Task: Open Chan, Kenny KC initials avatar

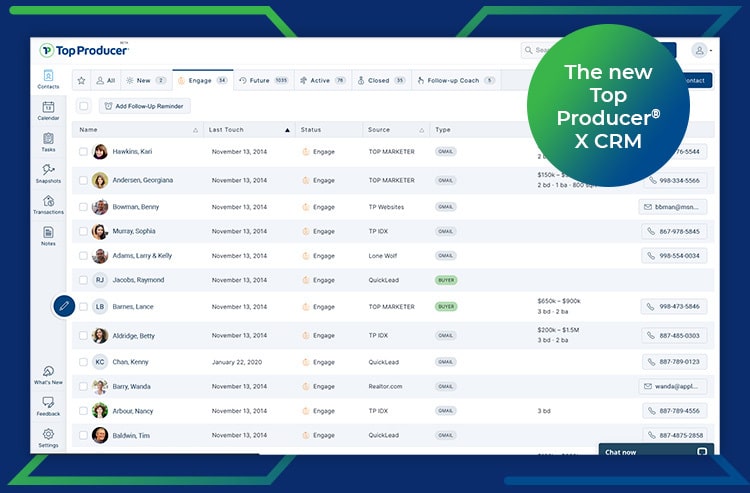Action: click(x=100, y=362)
